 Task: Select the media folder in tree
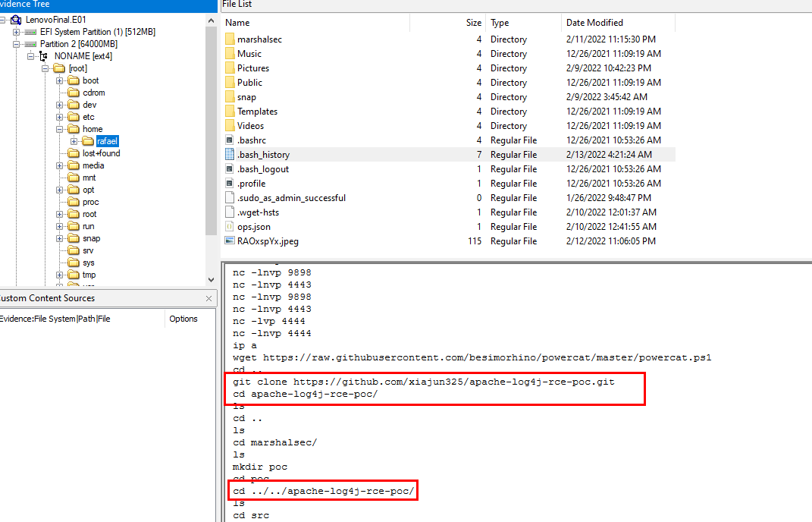pyautogui.click(x=93, y=165)
